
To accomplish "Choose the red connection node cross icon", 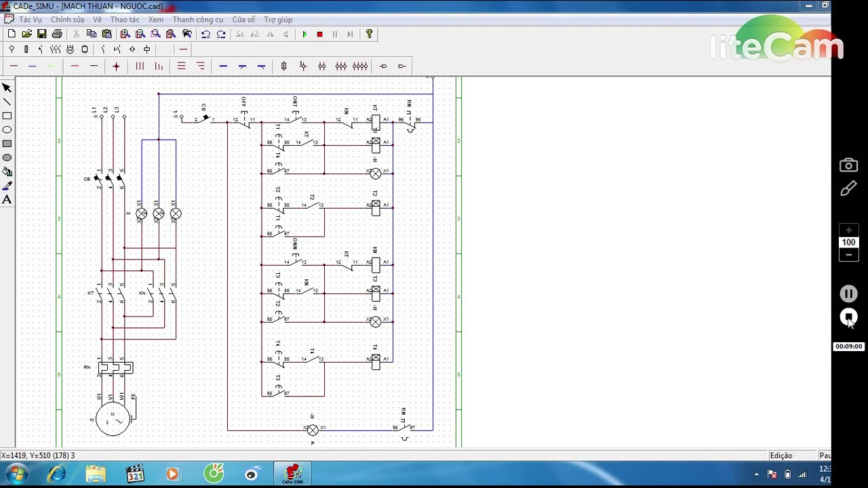I will coord(116,66).
